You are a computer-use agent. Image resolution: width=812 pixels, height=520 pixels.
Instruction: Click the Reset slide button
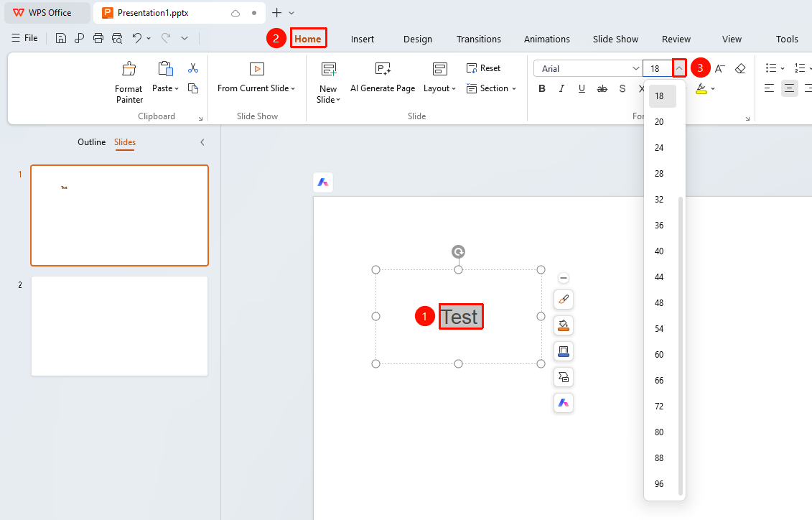click(484, 68)
